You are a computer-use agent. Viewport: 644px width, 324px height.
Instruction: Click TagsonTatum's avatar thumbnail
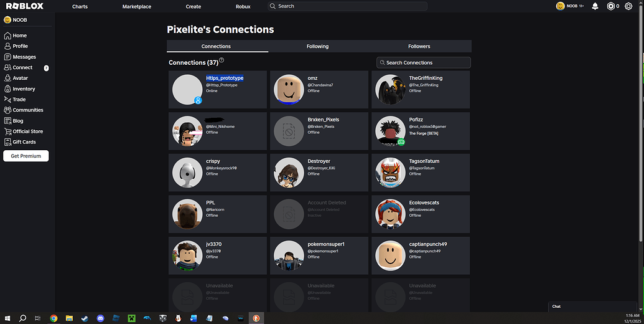pyautogui.click(x=390, y=173)
